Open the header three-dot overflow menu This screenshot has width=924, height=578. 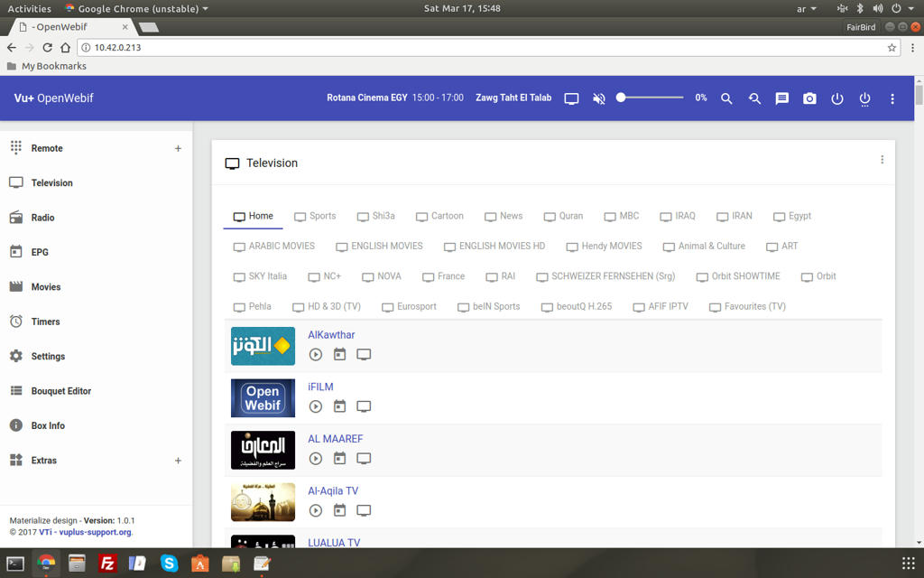(892, 98)
